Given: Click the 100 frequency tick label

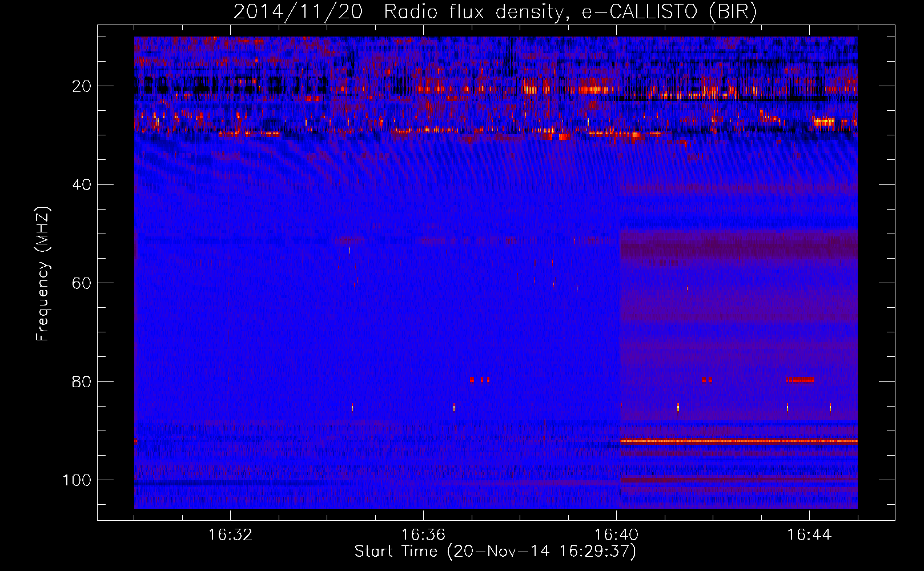Looking at the screenshot, I should pyautogui.click(x=77, y=480).
